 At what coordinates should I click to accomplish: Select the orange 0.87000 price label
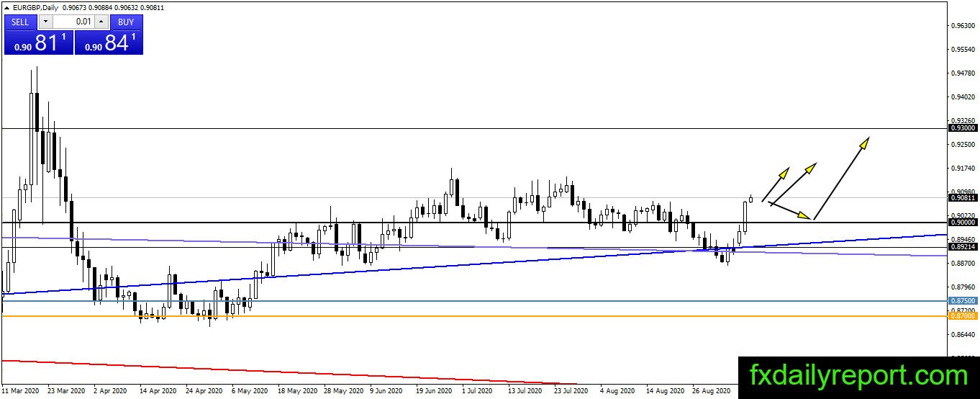(x=963, y=315)
